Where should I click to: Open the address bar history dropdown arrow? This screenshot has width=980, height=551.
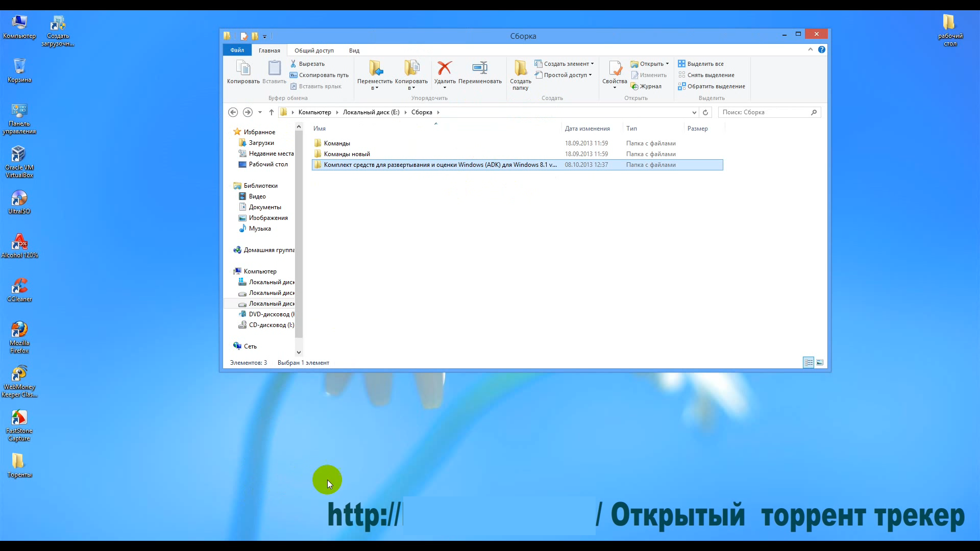[694, 112]
